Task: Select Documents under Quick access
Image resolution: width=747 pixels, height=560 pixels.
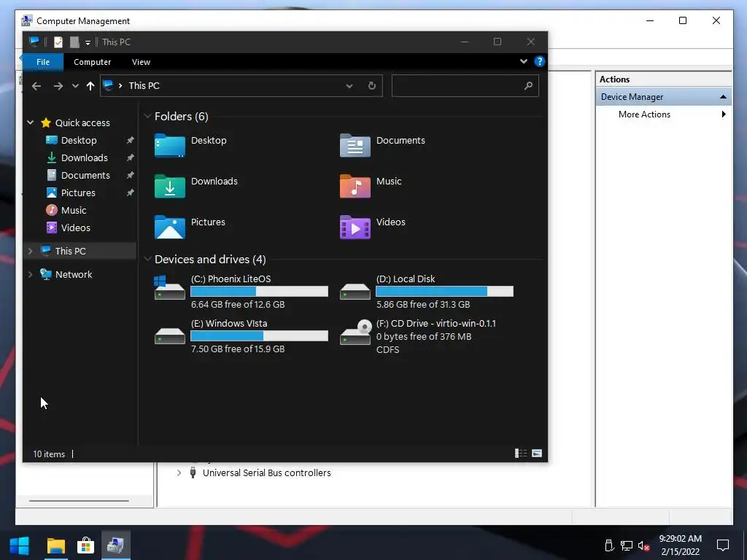Action: click(x=85, y=175)
